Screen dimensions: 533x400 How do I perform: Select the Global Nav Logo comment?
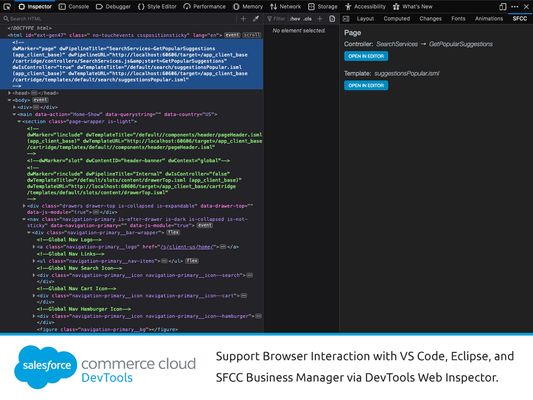69,240
